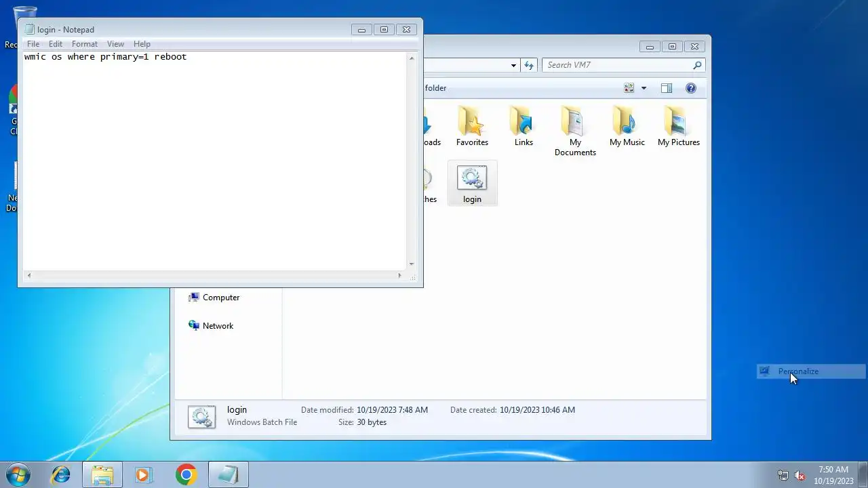Click the muted volume tray icon
The image size is (868, 488).
point(800,476)
